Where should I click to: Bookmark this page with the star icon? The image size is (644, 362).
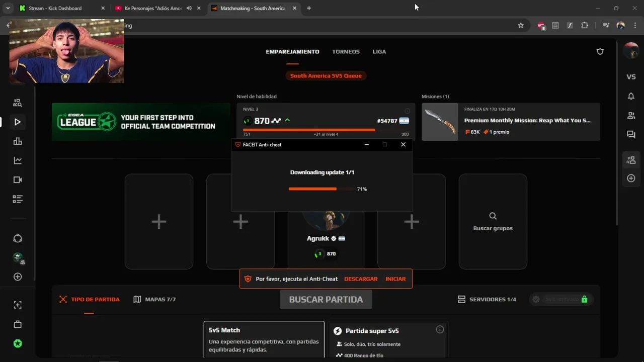tap(521, 25)
